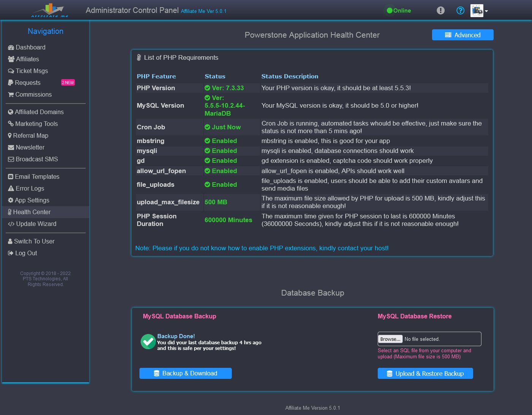Select Log Out in the sidebar
This screenshot has height=415, width=532.
26,253
